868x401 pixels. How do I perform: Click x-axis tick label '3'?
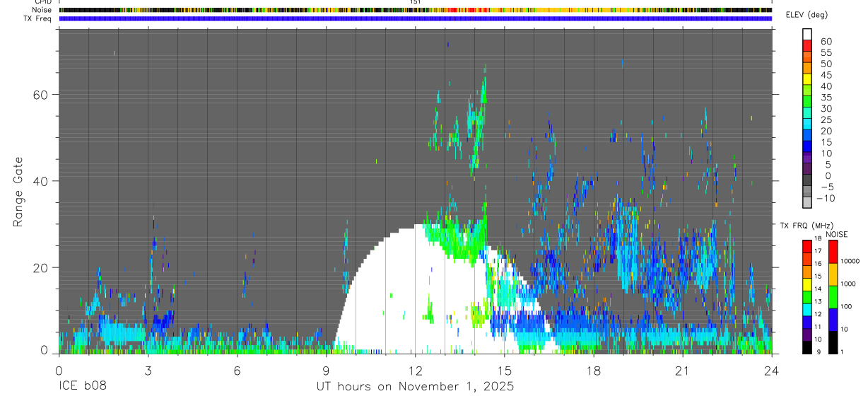[x=148, y=371]
